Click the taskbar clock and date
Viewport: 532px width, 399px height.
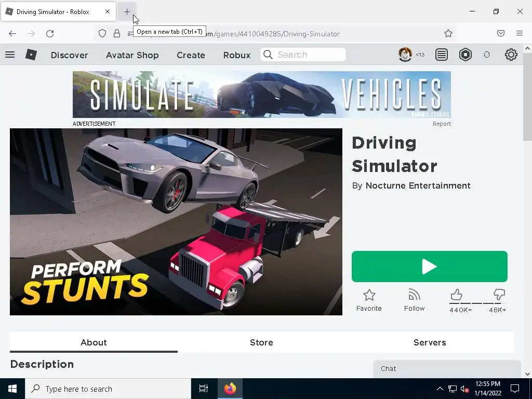(487, 389)
